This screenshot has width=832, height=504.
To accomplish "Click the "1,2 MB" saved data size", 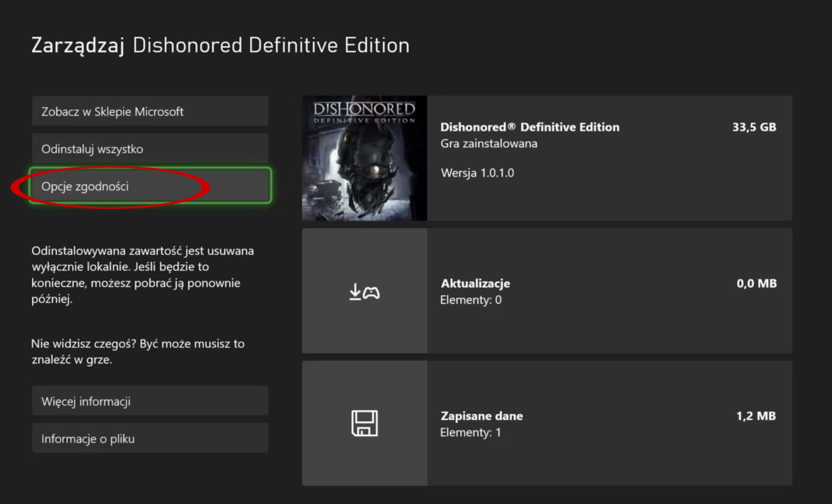I will click(x=756, y=416).
